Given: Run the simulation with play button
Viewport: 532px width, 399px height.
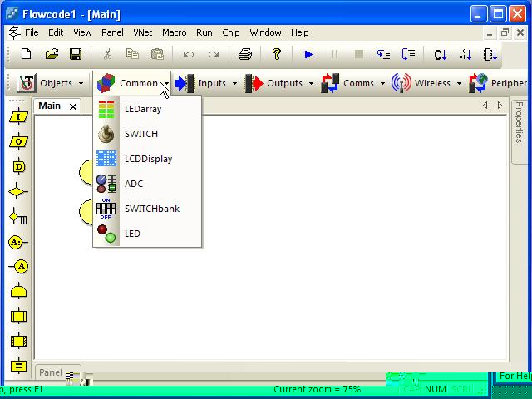Looking at the screenshot, I should [308, 54].
